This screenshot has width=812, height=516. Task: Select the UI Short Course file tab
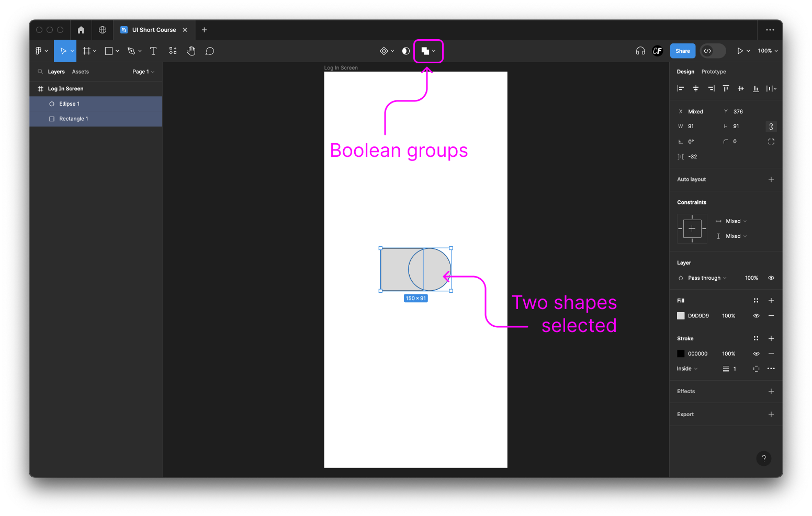(x=154, y=30)
